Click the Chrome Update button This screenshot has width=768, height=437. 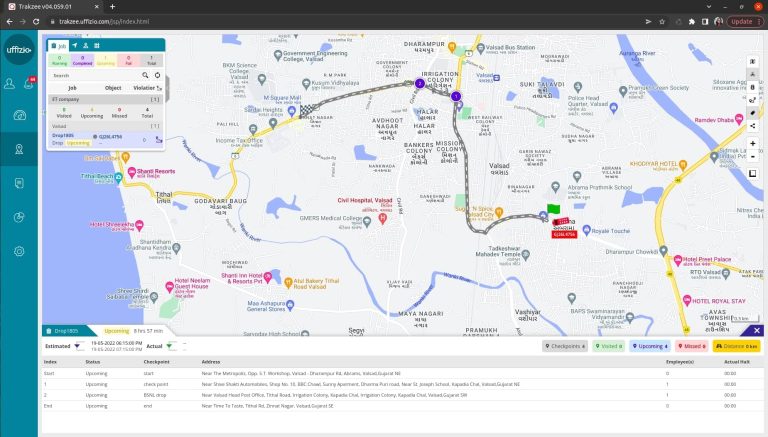tap(742, 20)
